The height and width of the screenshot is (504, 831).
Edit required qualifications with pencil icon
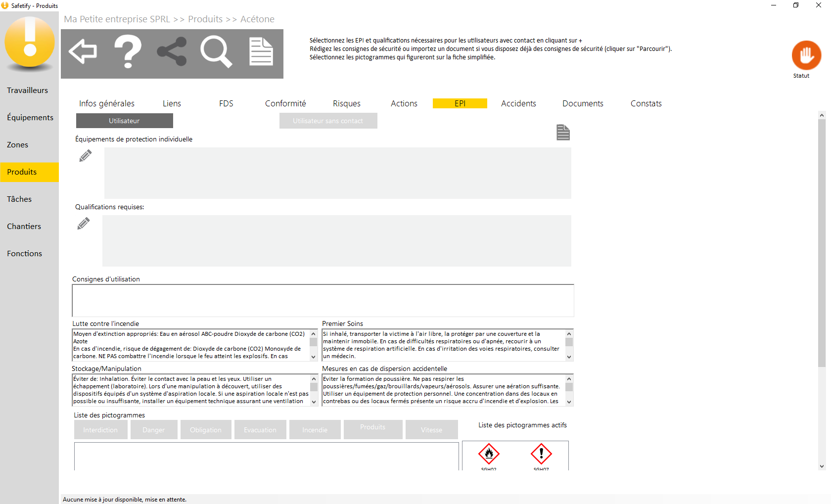[x=84, y=224]
